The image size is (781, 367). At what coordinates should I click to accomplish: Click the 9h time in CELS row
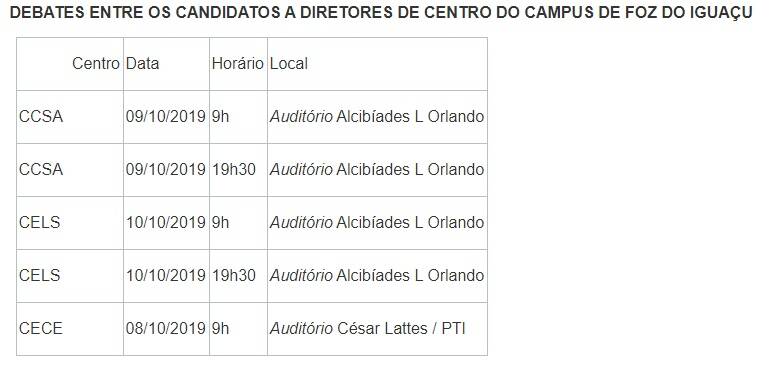click(x=221, y=223)
